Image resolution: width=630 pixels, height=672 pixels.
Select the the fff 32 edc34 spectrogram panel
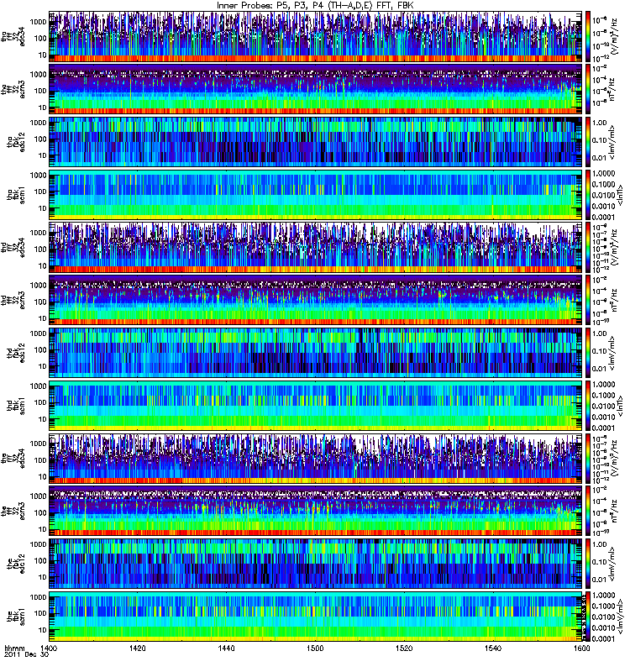click(x=316, y=458)
